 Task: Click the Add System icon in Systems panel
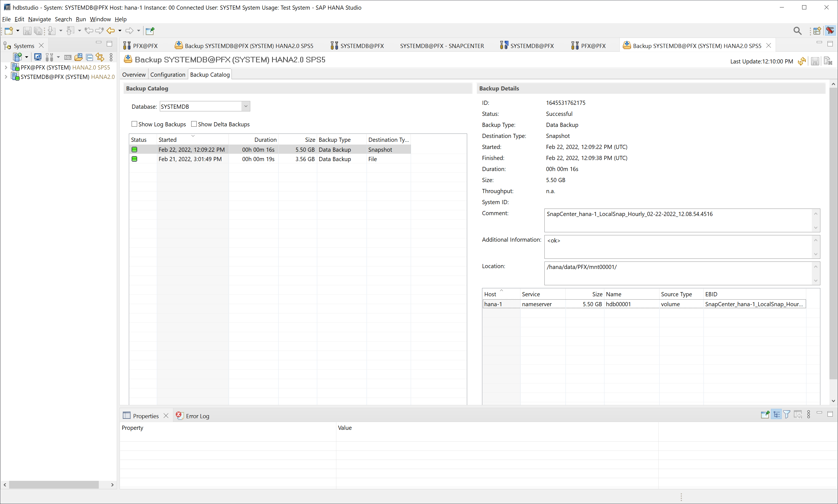17,57
